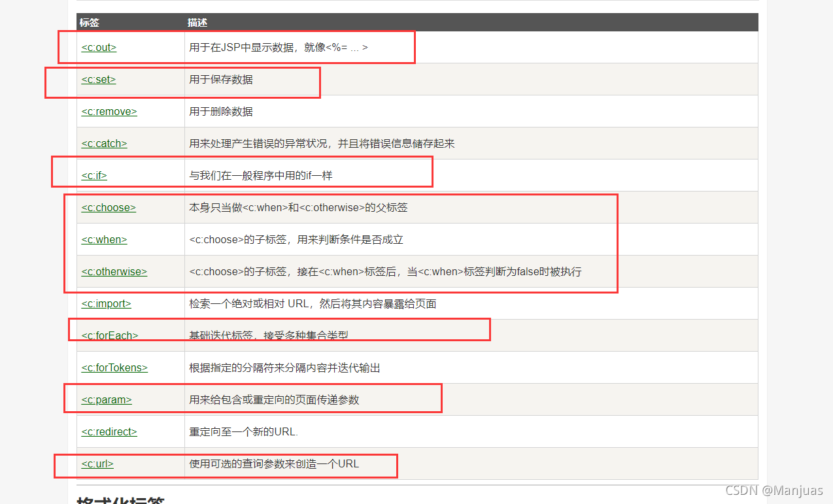Click description 用来给包含或重定向的页面传递参数
The height and width of the screenshot is (504, 833).
(274, 400)
